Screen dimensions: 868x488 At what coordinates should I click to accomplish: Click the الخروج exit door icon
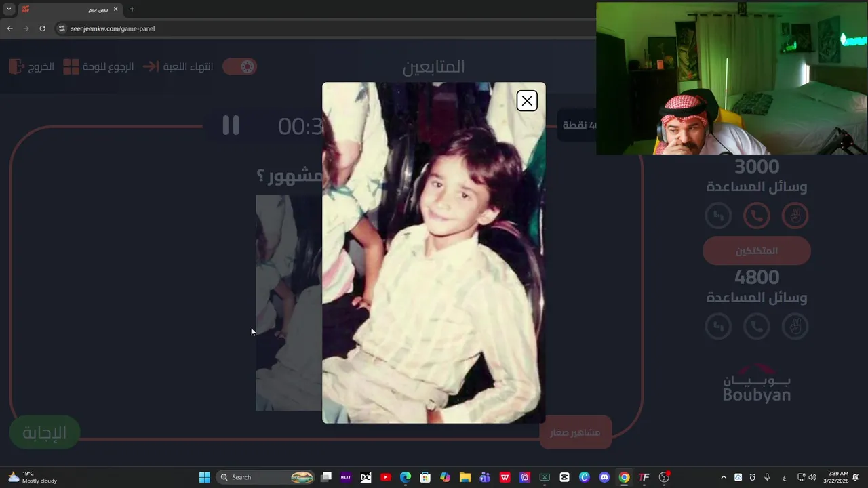tap(16, 66)
